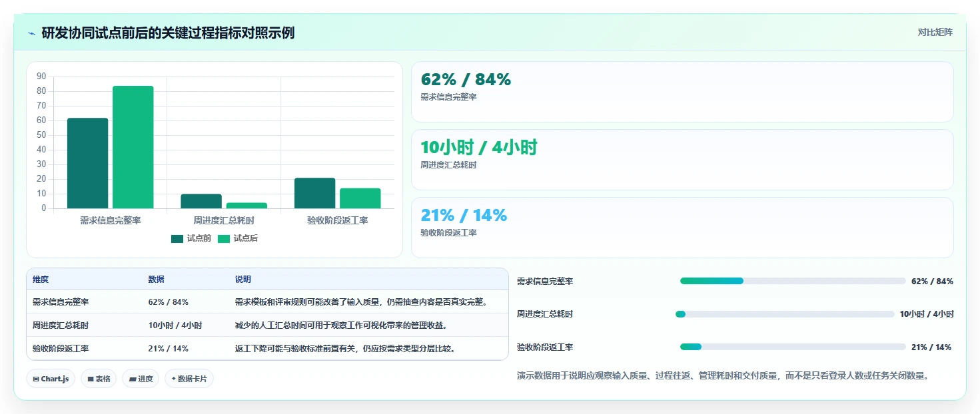Click the 验收阶段返工率 chart axis label
Screen dimensions: 980x414
[338, 220]
